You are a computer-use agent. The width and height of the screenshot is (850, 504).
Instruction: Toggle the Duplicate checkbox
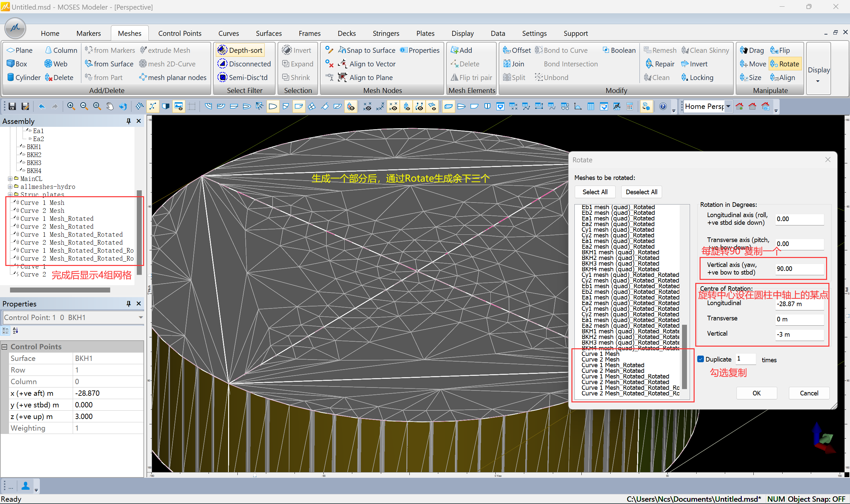[x=701, y=359]
